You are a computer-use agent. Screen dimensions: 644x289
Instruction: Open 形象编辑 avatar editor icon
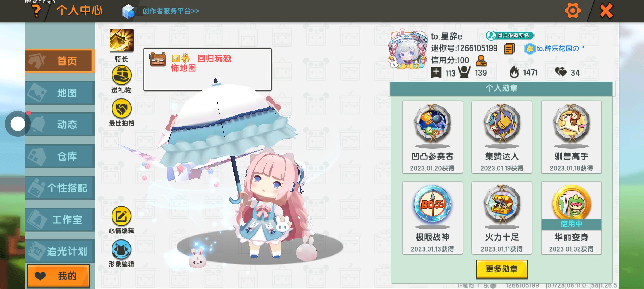[121, 249]
